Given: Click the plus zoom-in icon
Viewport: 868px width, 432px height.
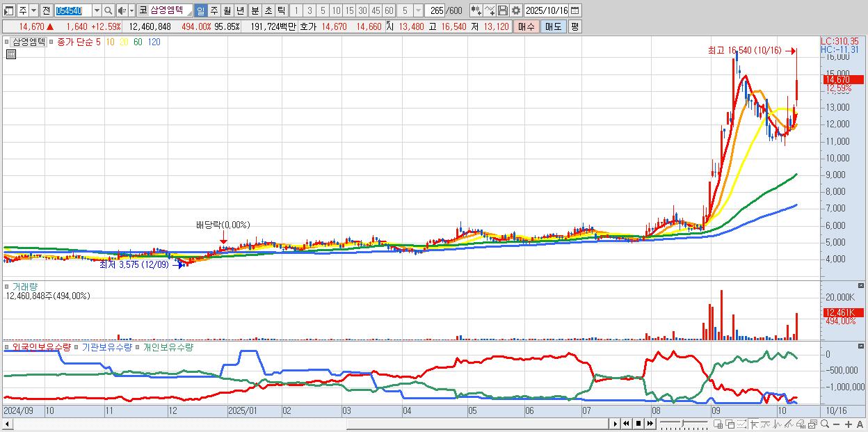Looking at the screenshot, I should point(848,424).
